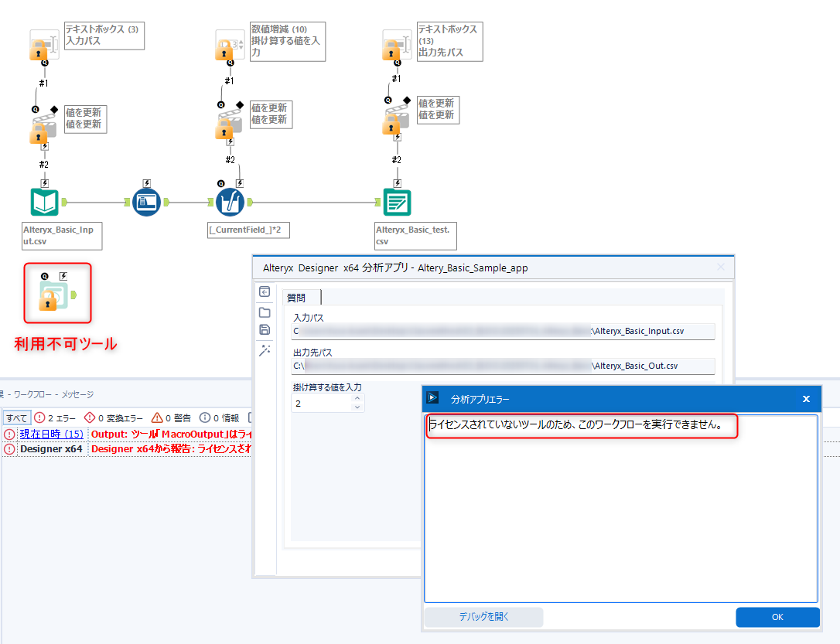Open the 現在日時 (15) link
This screenshot has height=644, width=840.
click(x=51, y=434)
